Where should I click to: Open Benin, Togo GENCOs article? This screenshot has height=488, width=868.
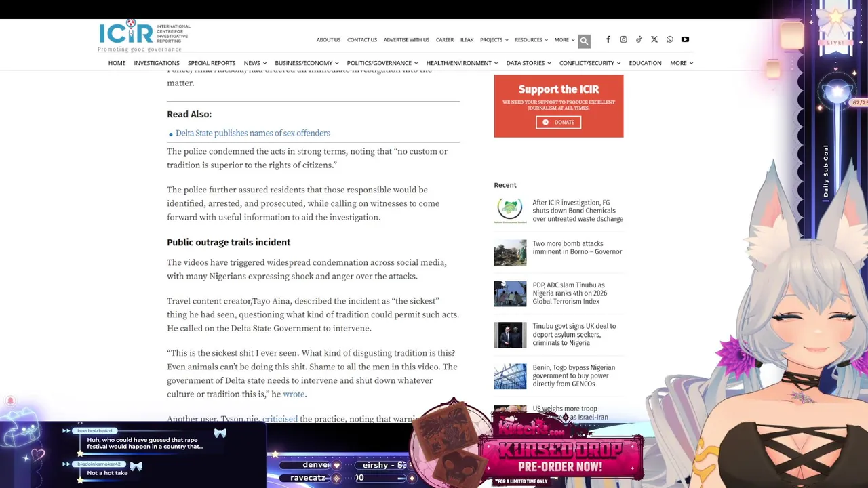pos(574,375)
